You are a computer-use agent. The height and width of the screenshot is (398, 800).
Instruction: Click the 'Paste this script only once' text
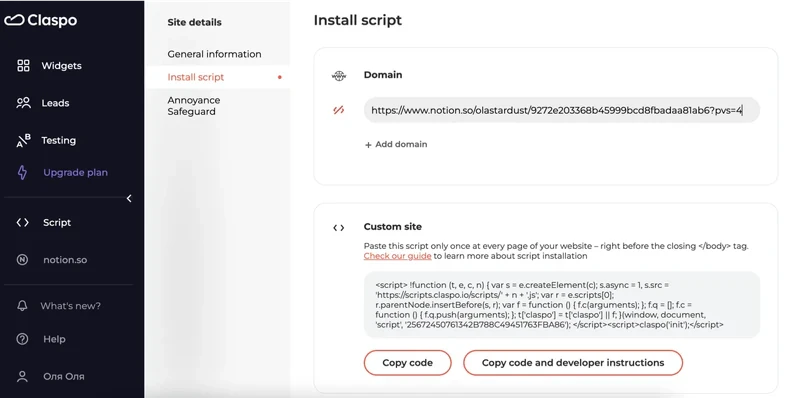556,246
